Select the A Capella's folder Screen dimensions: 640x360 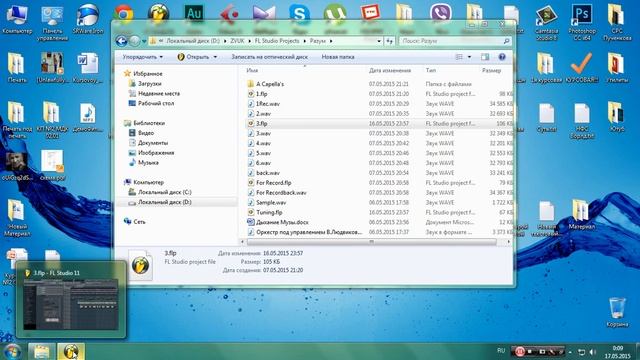pyautogui.click(x=265, y=84)
